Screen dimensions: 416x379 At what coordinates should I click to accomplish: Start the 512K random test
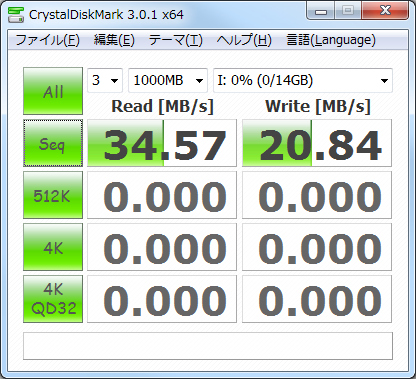[x=53, y=195]
